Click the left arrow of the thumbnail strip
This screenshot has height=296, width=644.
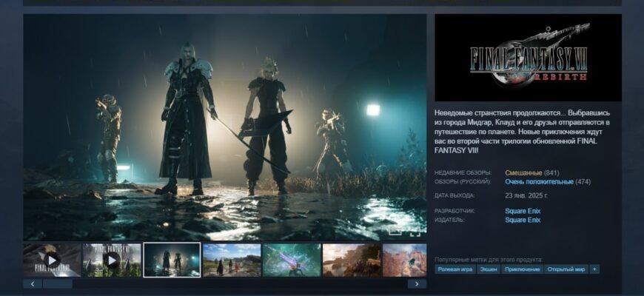(33, 283)
